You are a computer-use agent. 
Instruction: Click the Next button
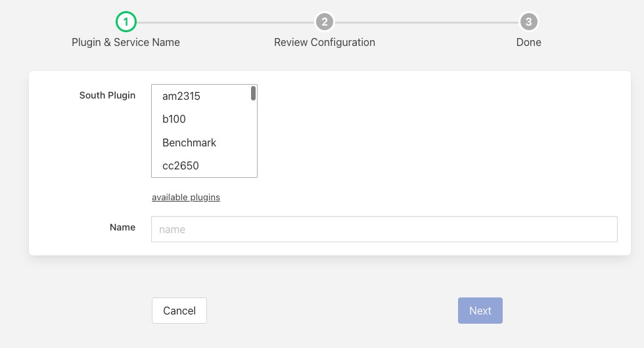point(480,311)
